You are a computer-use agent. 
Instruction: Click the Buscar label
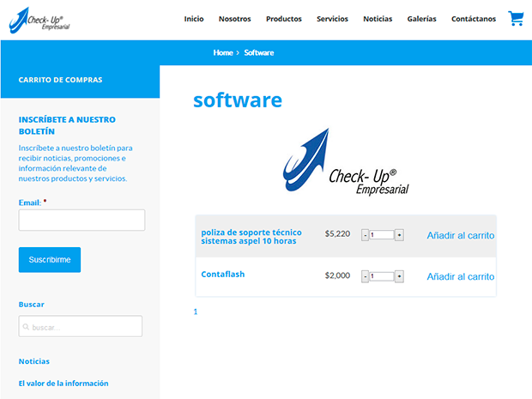pyautogui.click(x=31, y=305)
